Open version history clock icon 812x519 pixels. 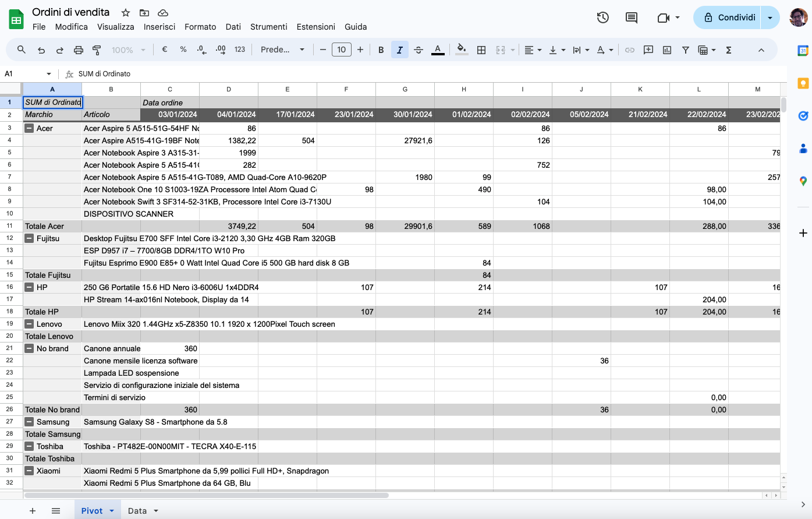[x=603, y=17]
